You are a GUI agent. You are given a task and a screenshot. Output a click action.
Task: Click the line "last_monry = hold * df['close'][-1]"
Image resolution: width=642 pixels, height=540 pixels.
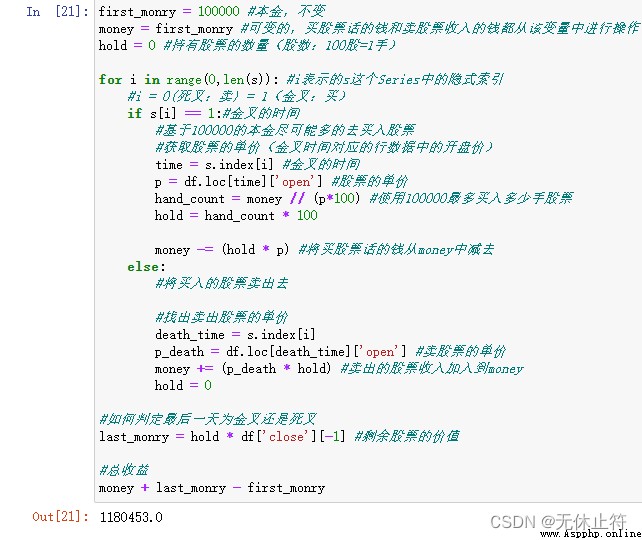click(222, 436)
